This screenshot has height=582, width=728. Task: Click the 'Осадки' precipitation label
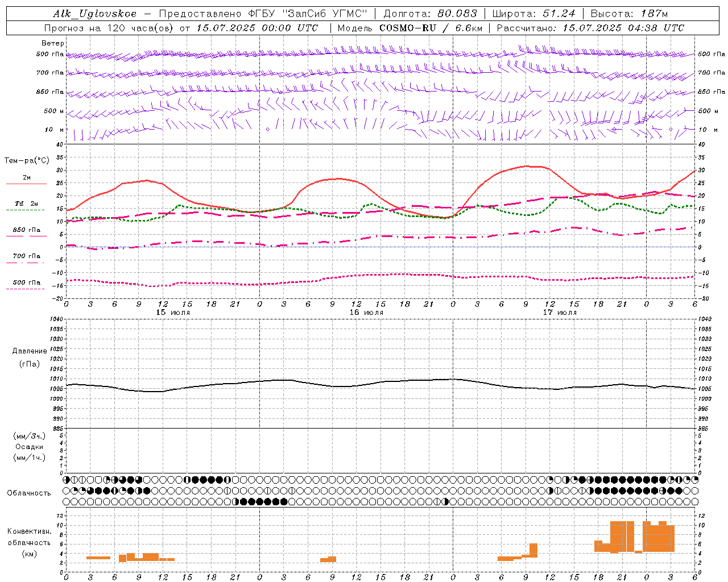click(30, 447)
